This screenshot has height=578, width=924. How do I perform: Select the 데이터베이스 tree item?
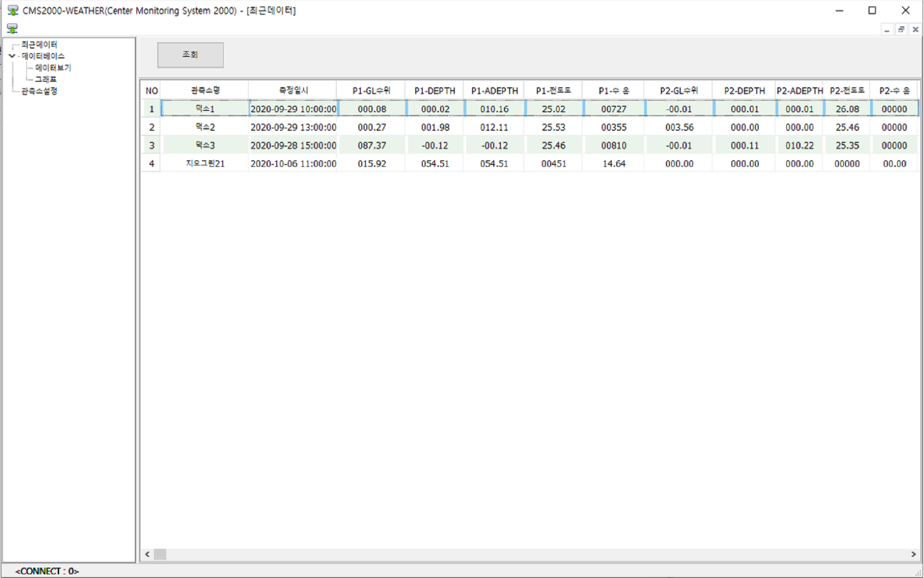(x=43, y=56)
